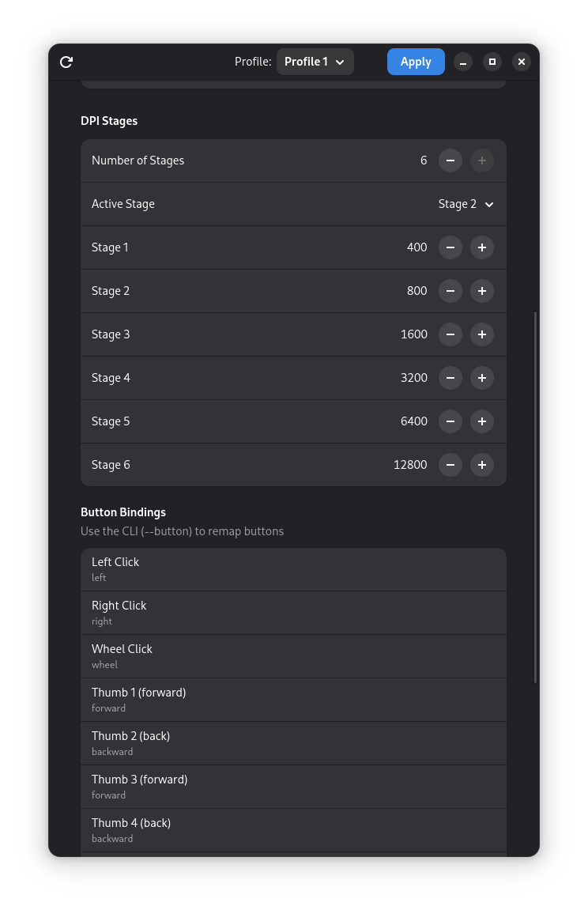Increase Stage 1 DPI with plus button
The image size is (588, 910).
pos(481,247)
